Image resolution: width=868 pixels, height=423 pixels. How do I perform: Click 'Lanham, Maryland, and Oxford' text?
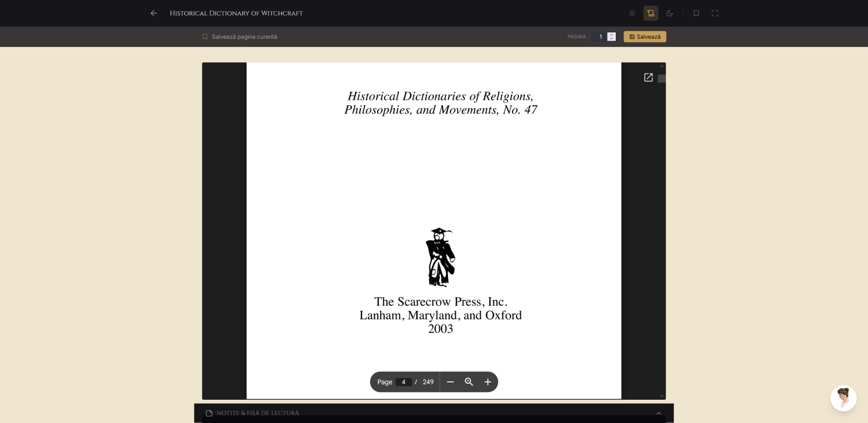click(x=441, y=315)
